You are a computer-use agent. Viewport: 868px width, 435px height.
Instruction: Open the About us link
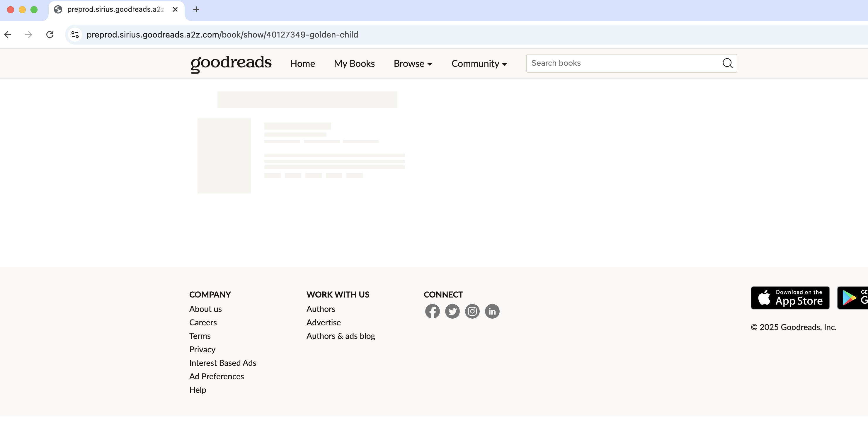(205, 309)
